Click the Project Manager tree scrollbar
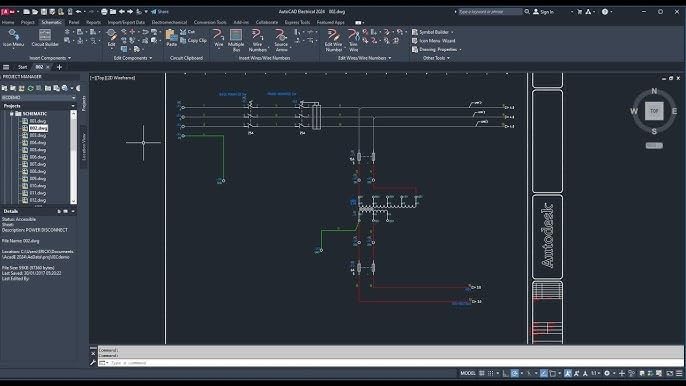This screenshot has width=686, height=386. point(73,157)
